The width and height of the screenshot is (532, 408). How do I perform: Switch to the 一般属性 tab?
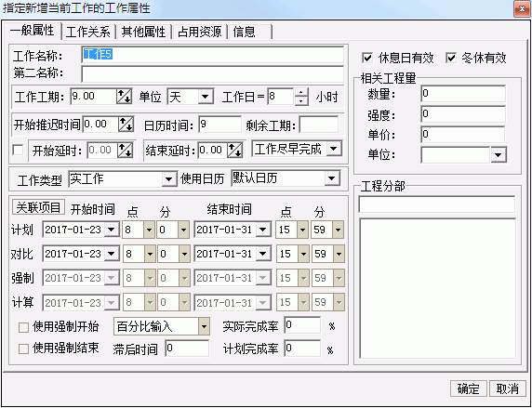[x=32, y=31]
